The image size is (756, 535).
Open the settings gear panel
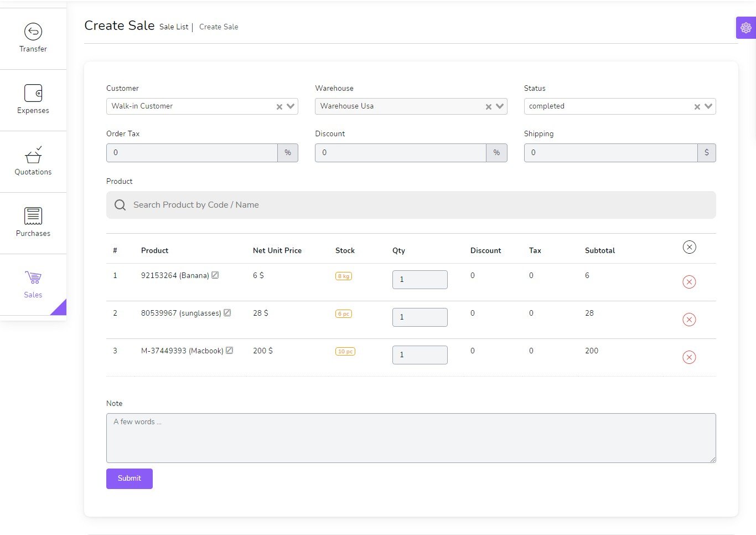pyautogui.click(x=745, y=28)
